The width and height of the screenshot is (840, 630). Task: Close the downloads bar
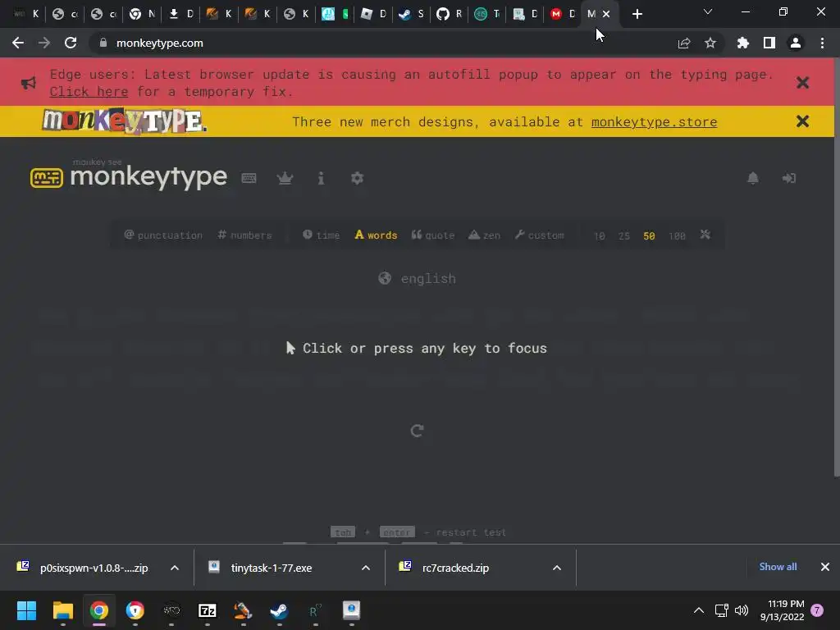(825, 567)
